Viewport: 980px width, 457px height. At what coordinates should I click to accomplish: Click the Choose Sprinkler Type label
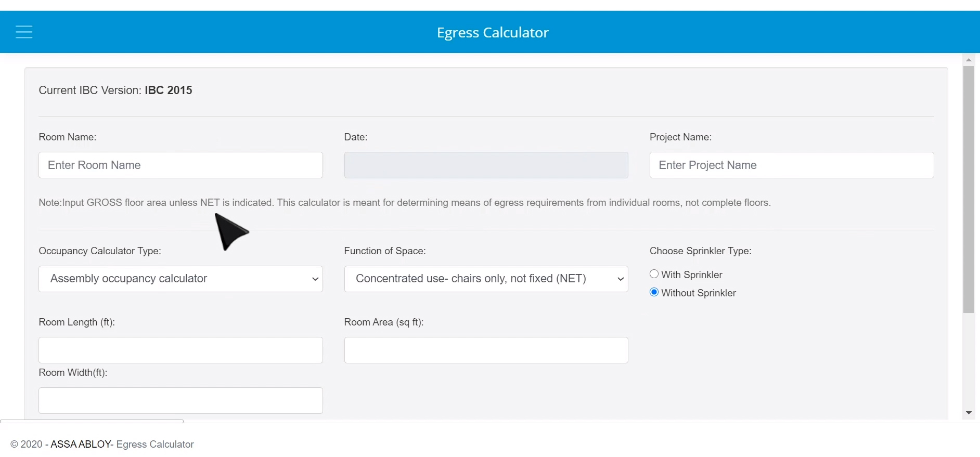point(700,251)
